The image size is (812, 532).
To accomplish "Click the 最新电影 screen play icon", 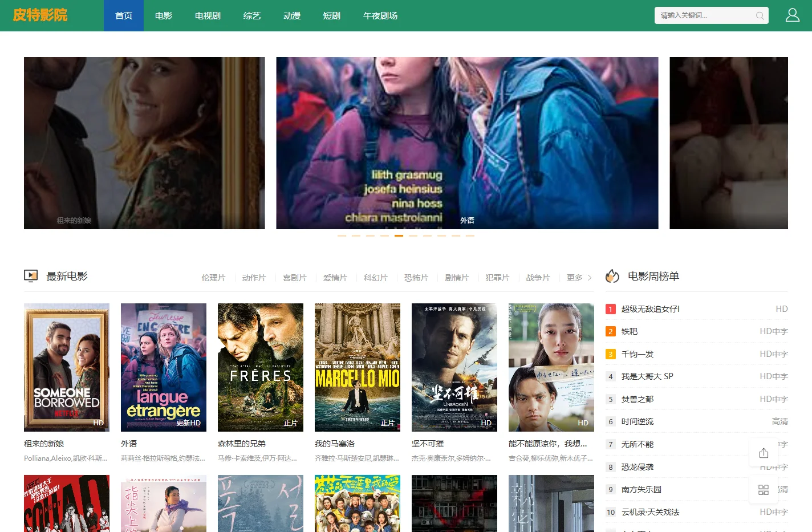I will [x=31, y=276].
